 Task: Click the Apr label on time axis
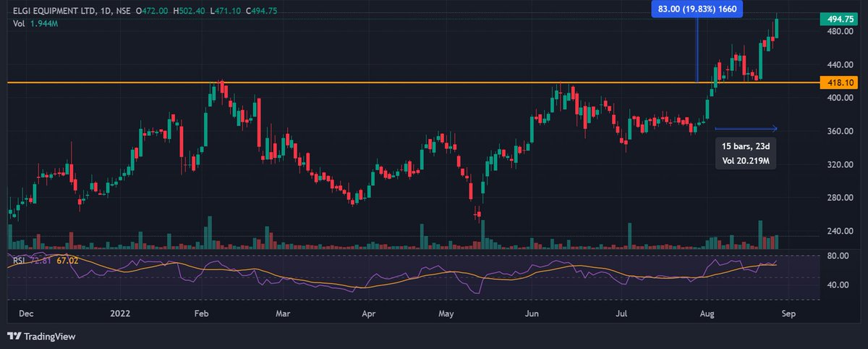coord(368,314)
